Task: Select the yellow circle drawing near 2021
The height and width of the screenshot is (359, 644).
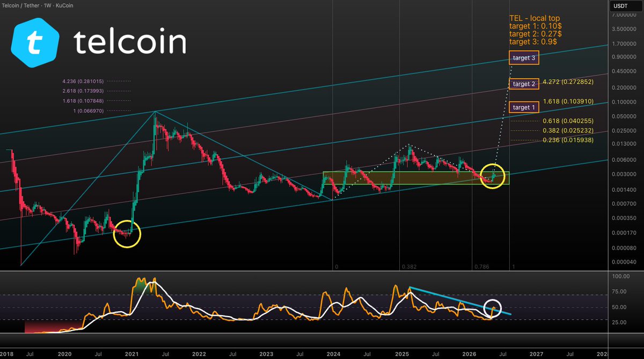Action: (x=127, y=233)
